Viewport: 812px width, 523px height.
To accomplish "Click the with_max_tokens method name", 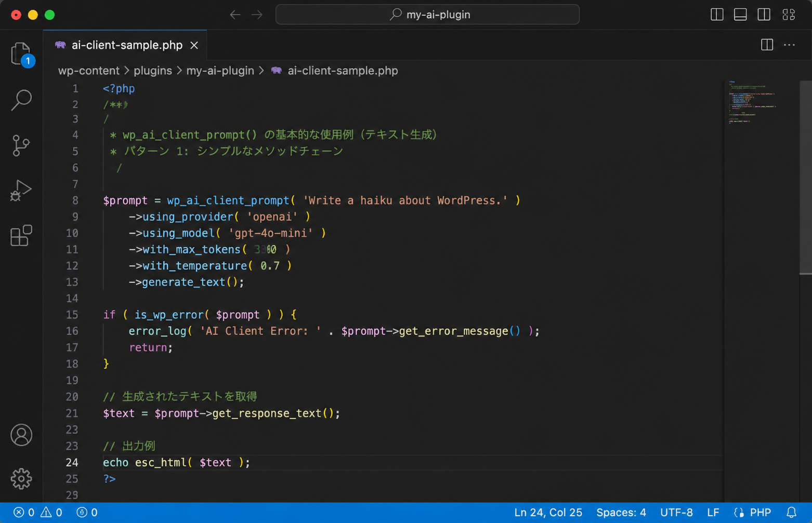I will (x=191, y=249).
